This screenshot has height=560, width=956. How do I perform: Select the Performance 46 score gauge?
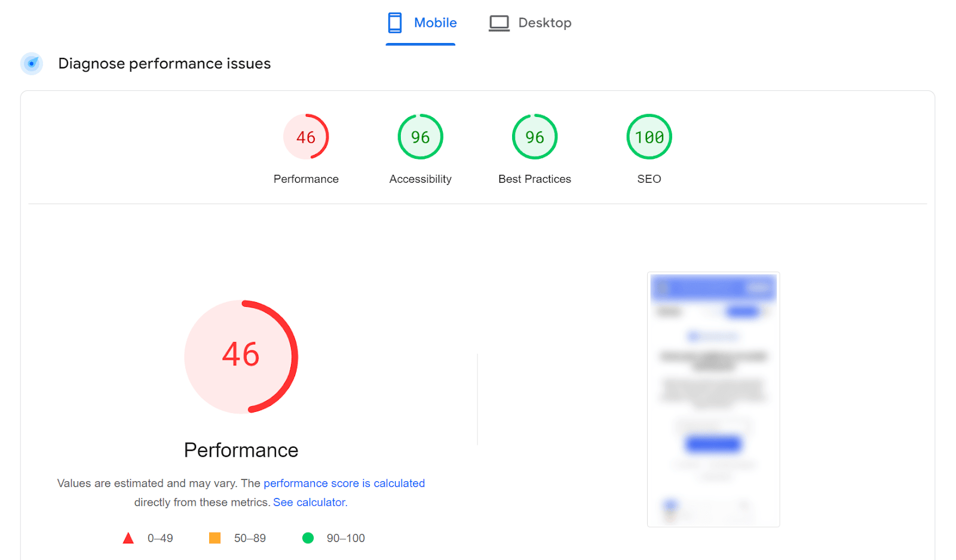coord(306,137)
